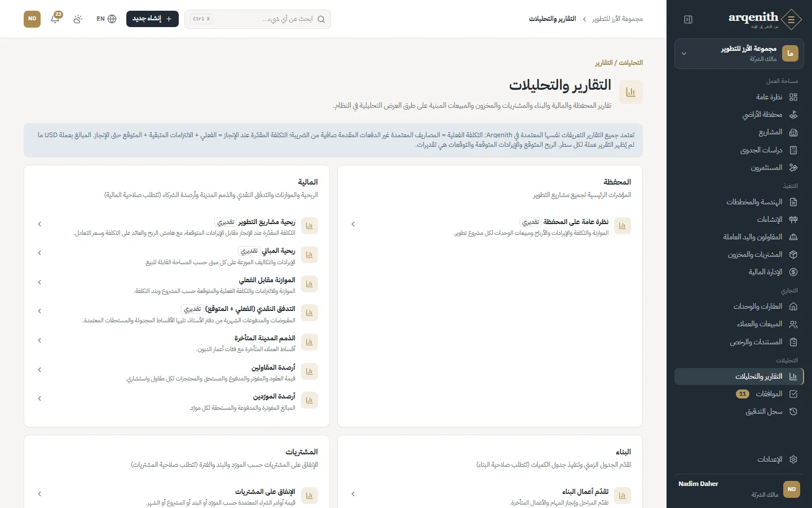Open ربحية المباني report chevron

(x=39, y=253)
